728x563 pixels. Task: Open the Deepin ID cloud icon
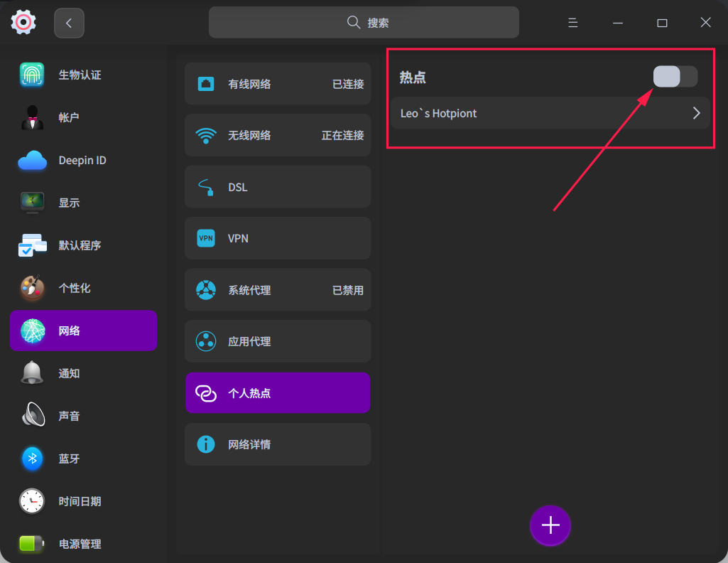click(32, 160)
